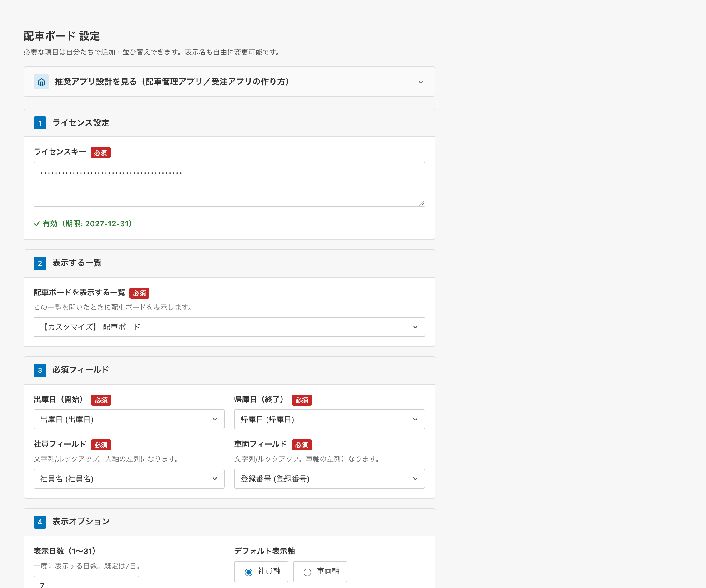Click the ライセンスキー text area
The image size is (706, 588).
[x=229, y=184]
